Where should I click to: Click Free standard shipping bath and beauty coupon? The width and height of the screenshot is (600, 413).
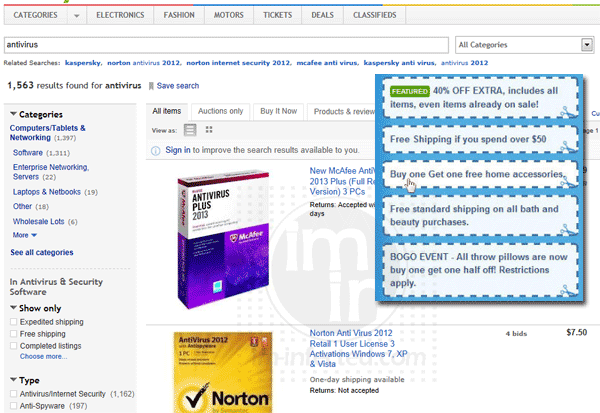(x=481, y=215)
